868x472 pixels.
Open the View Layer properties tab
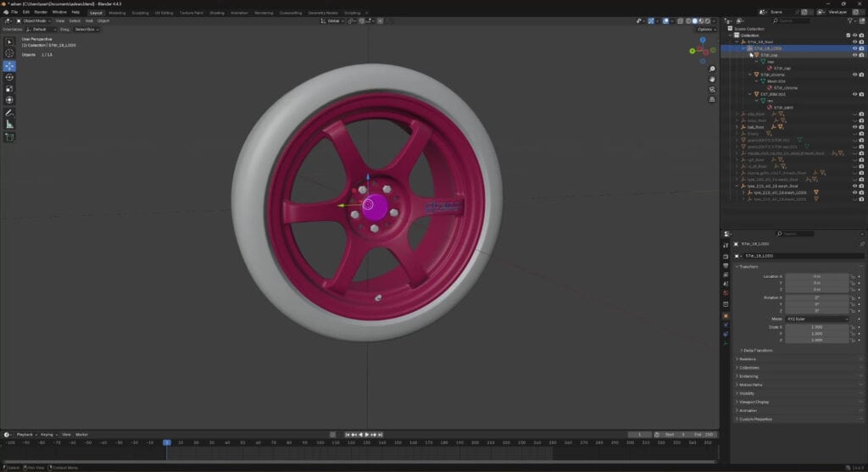pos(726,275)
